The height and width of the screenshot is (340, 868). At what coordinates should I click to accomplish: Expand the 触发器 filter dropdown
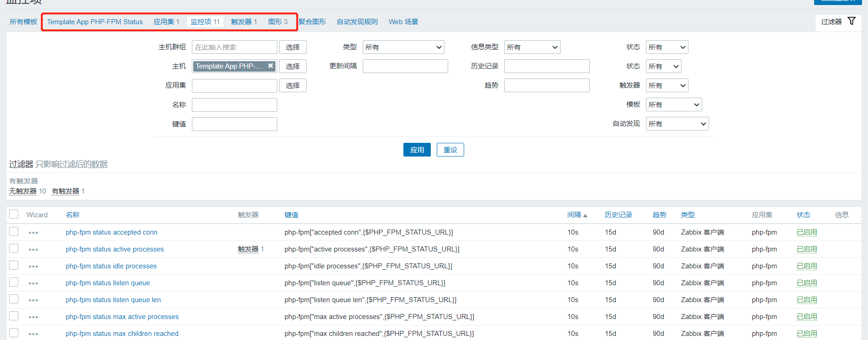coord(667,85)
